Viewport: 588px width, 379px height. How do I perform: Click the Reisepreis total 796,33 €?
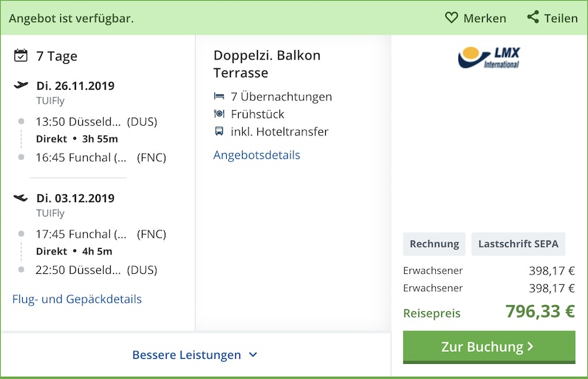click(540, 311)
